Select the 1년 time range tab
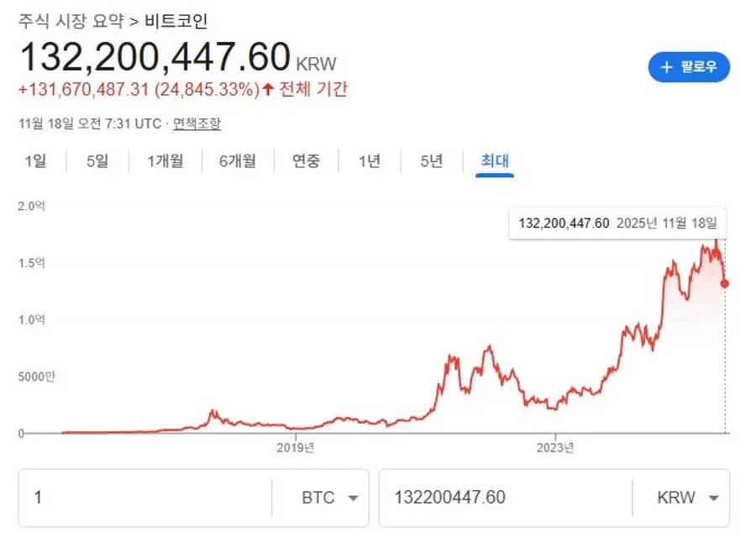The image size is (756, 538). click(x=370, y=161)
